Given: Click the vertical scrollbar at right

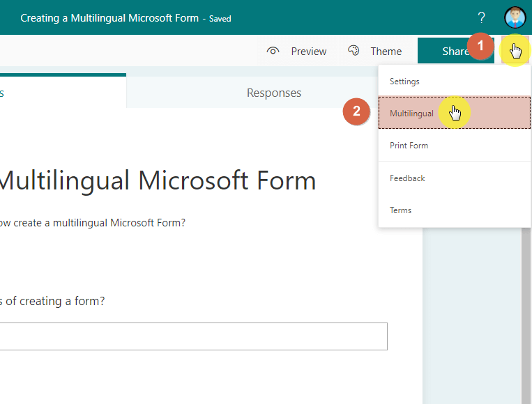Looking at the screenshot, I should tap(526, 316).
